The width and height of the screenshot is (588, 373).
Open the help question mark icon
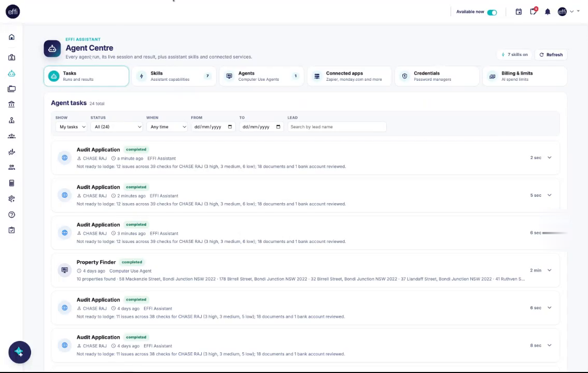[x=11, y=214]
